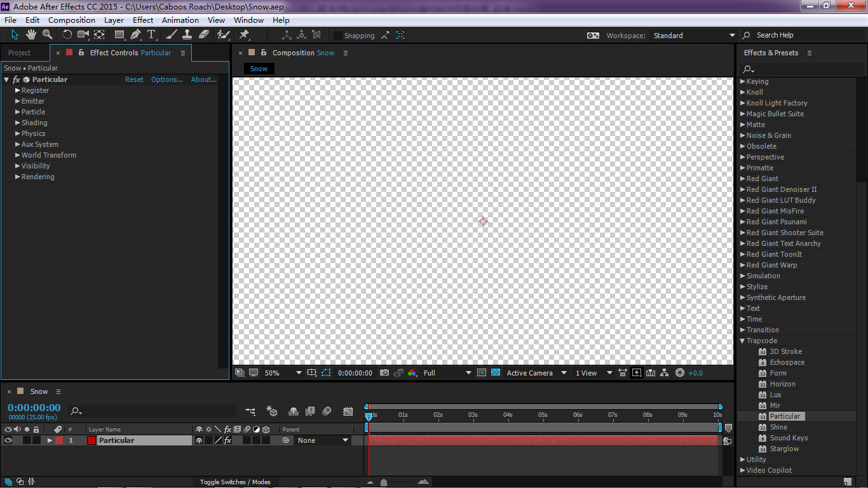
Task: Toggle the transparency grid button
Action: 496,373
